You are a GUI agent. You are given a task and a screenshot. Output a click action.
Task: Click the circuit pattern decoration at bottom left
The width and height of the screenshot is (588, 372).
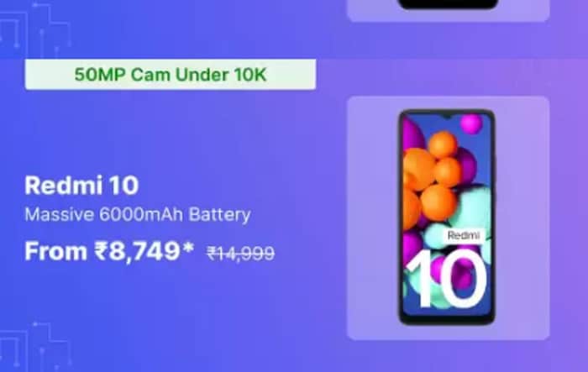click(x=34, y=346)
